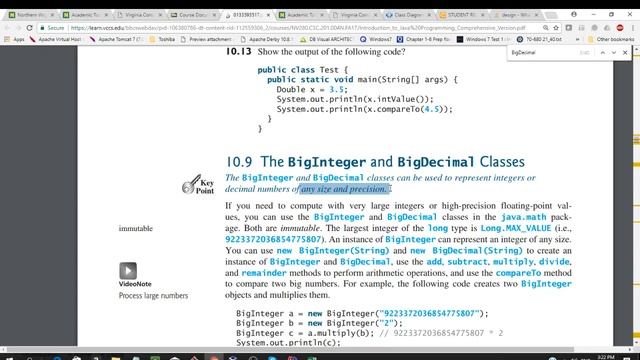The height and width of the screenshot is (360, 640).
Task: Click exercise number 10.13
Action: pyautogui.click(x=238, y=52)
